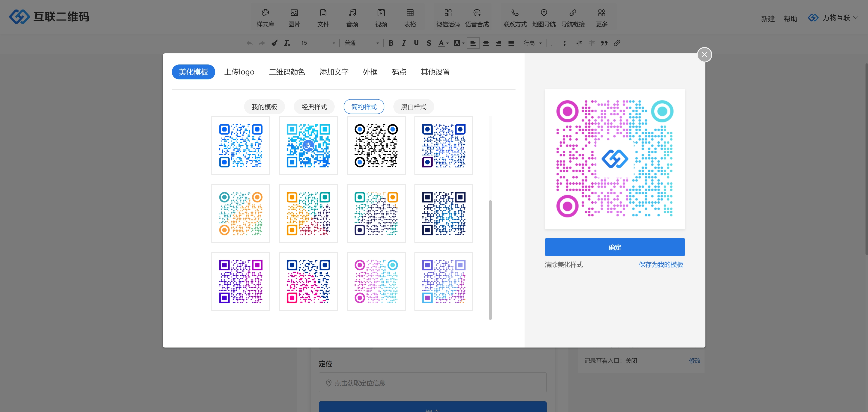The height and width of the screenshot is (412, 868).
Task: Align text left
Action: [473, 43]
